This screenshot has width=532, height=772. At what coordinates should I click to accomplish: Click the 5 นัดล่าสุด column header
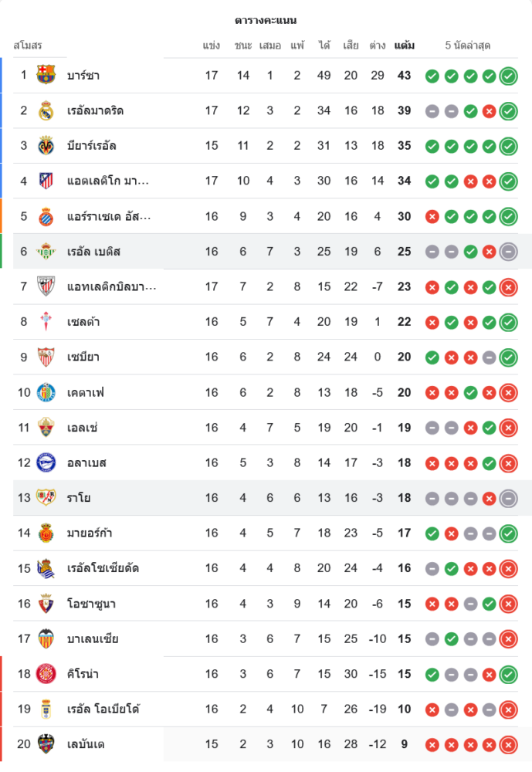click(x=468, y=46)
